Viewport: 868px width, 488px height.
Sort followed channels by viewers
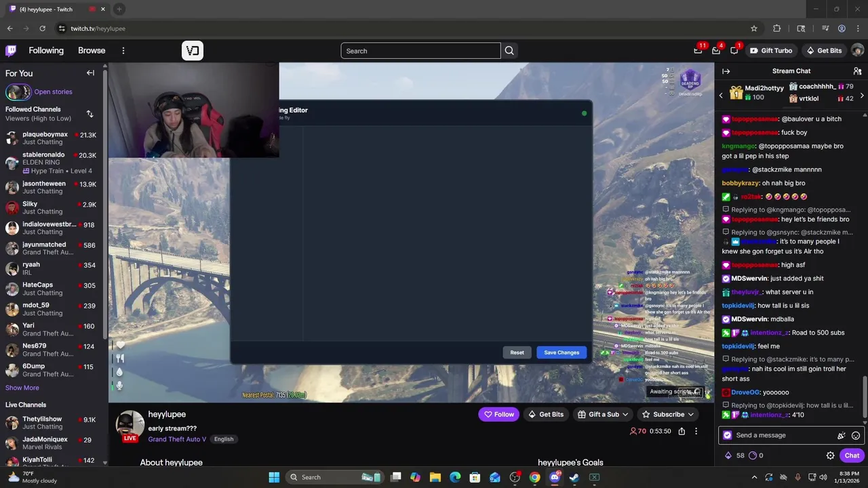(90, 114)
